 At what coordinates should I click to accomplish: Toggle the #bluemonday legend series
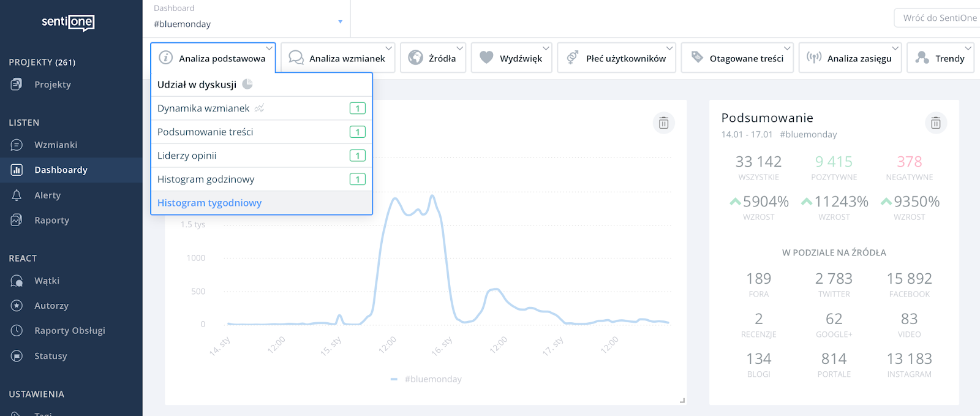click(x=427, y=379)
